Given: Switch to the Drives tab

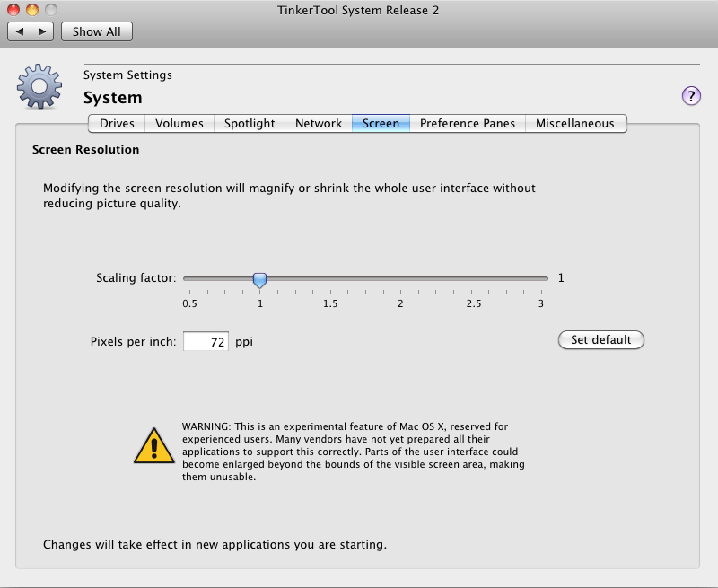Looking at the screenshot, I should coord(117,124).
